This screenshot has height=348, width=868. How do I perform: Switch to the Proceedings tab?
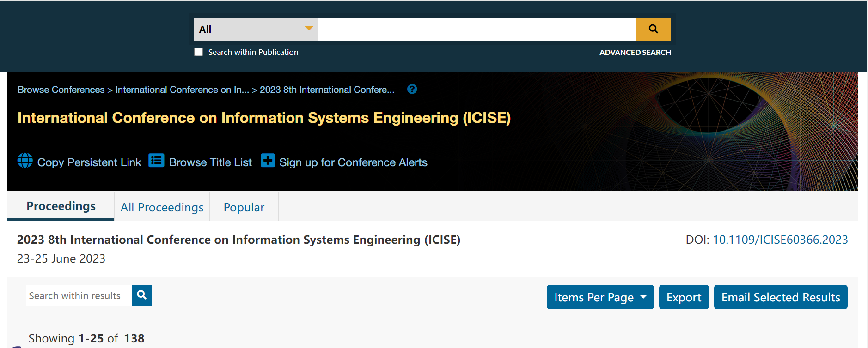coord(61,206)
